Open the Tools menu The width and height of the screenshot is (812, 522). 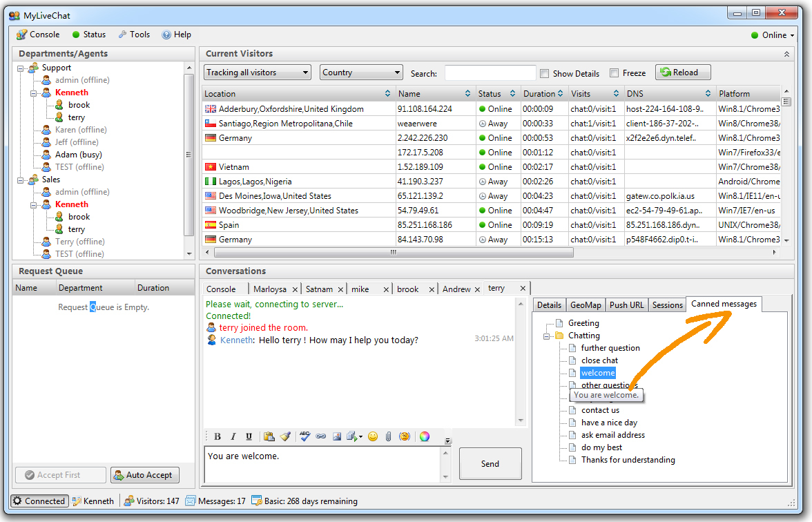[134, 35]
